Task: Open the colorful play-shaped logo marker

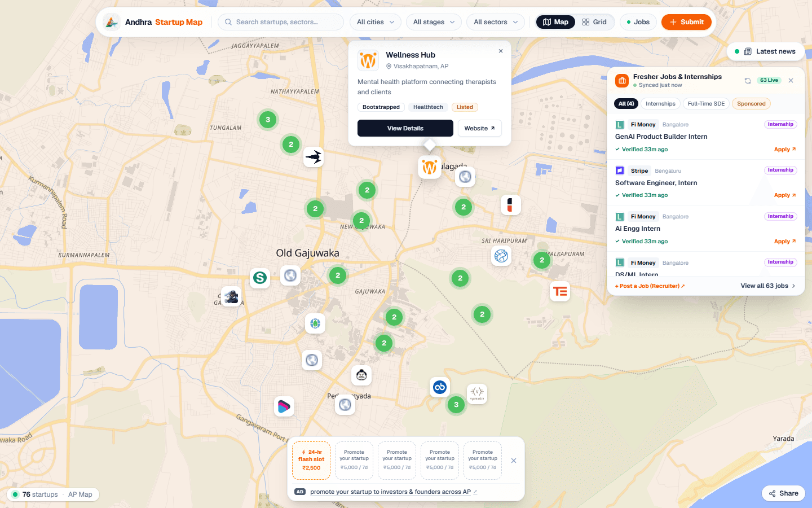Action: tap(284, 406)
